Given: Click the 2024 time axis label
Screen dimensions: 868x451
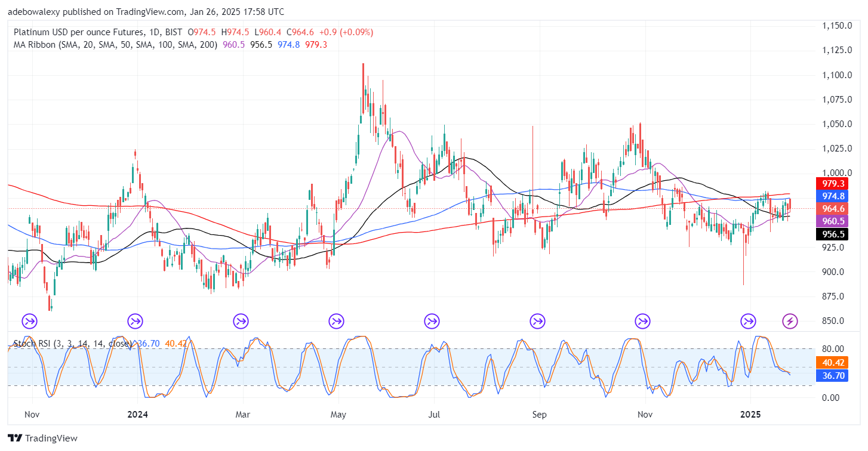Looking at the screenshot, I should 138,414.
